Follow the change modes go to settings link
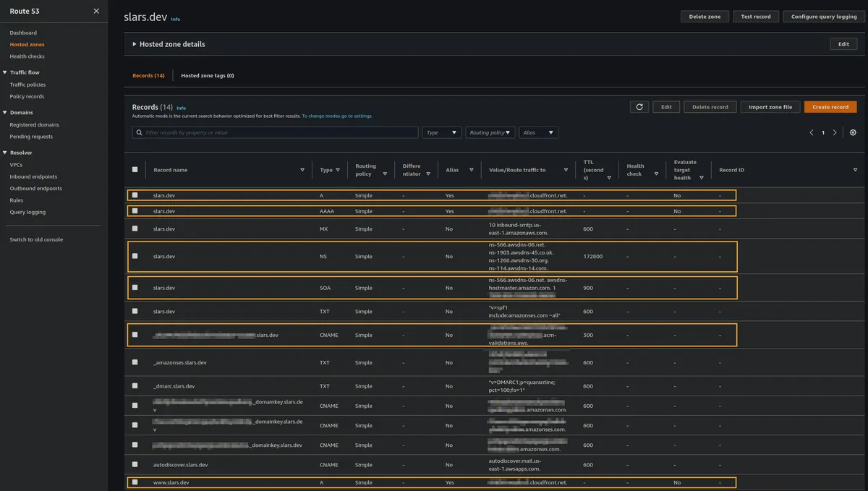The height and width of the screenshot is (491, 868). [337, 116]
